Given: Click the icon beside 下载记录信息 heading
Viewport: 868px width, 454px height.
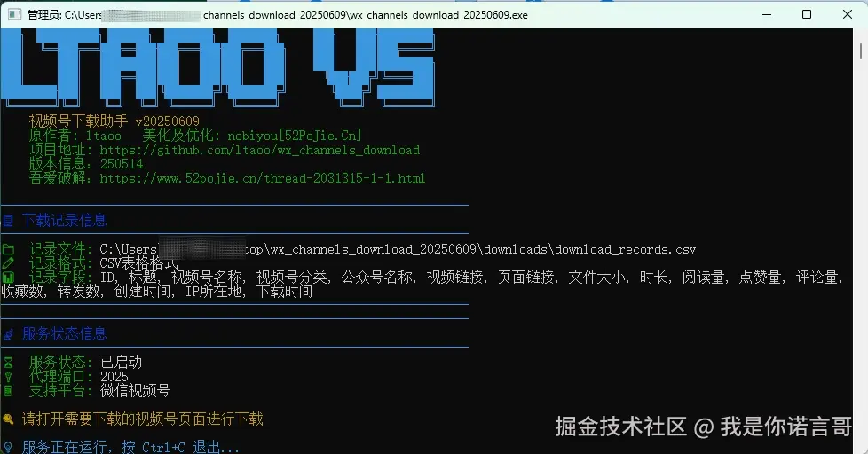Looking at the screenshot, I should click(8, 221).
